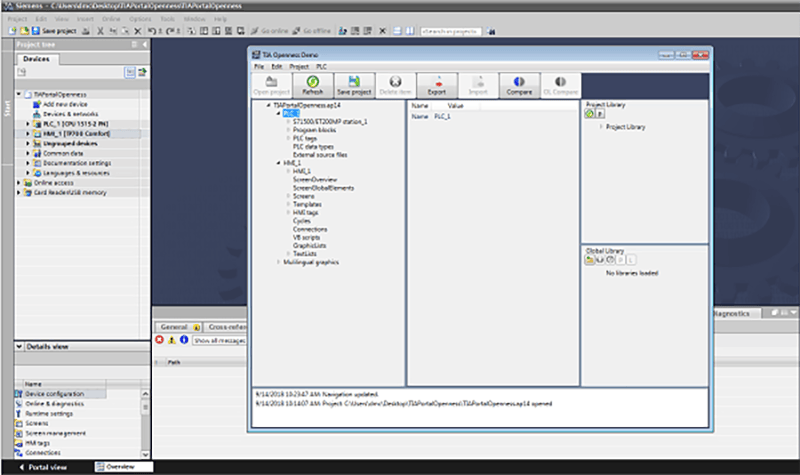The image size is (800, 475).
Task: Click the Delete item toolbar button
Action: [x=395, y=85]
